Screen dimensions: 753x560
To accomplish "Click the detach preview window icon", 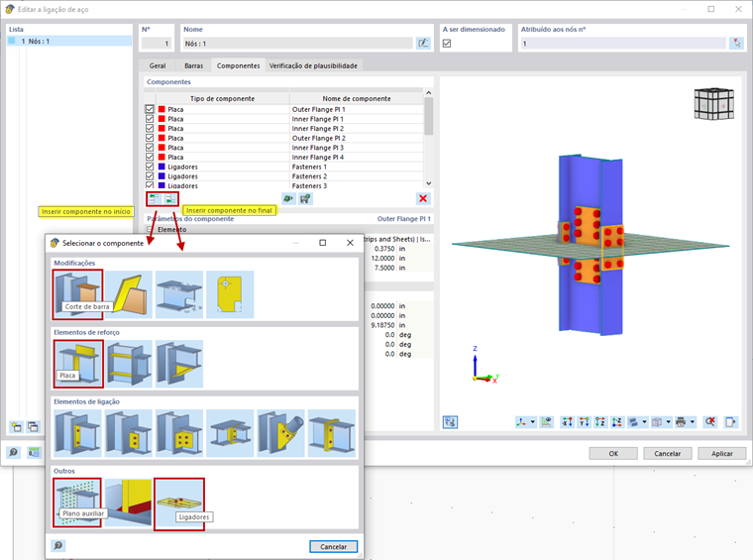I will [x=730, y=422].
